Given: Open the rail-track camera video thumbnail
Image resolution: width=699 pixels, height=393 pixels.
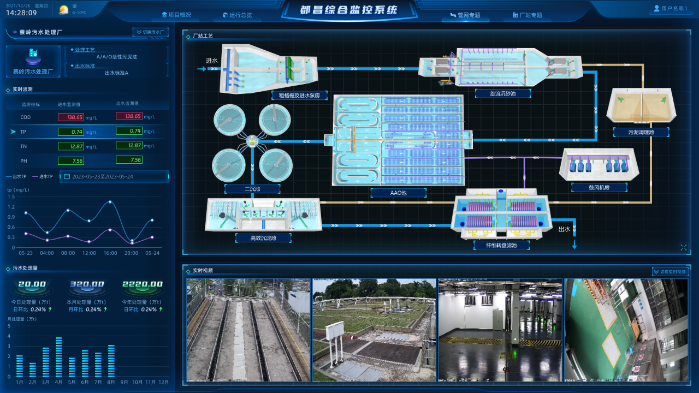Looking at the screenshot, I should [x=248, y=330].
